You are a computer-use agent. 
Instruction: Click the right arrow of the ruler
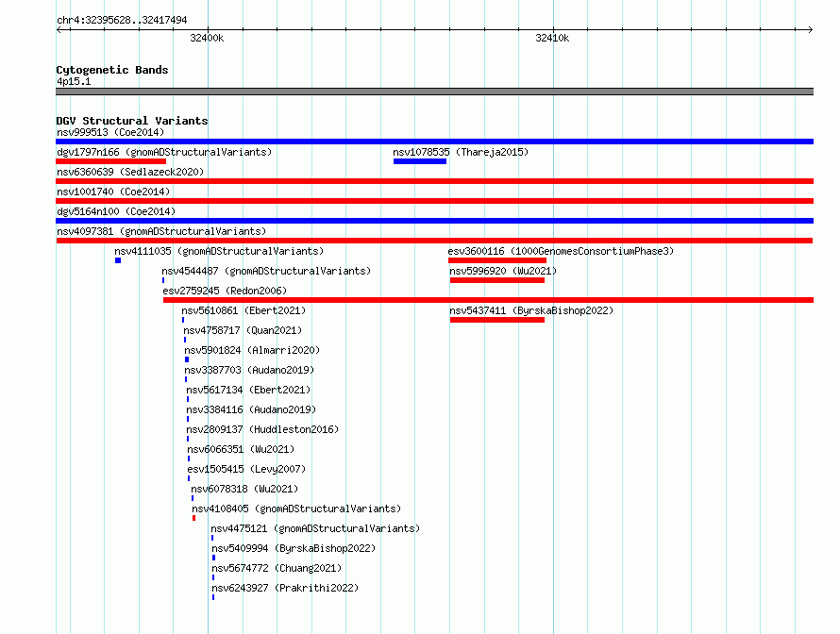(811, 30)
